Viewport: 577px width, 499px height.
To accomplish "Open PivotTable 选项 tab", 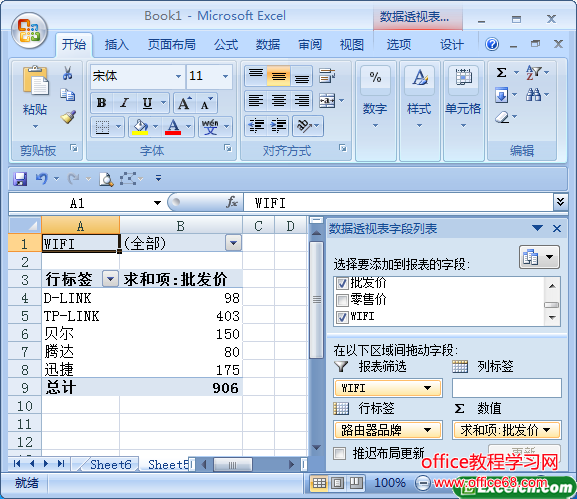I will (x=399, y=45).
